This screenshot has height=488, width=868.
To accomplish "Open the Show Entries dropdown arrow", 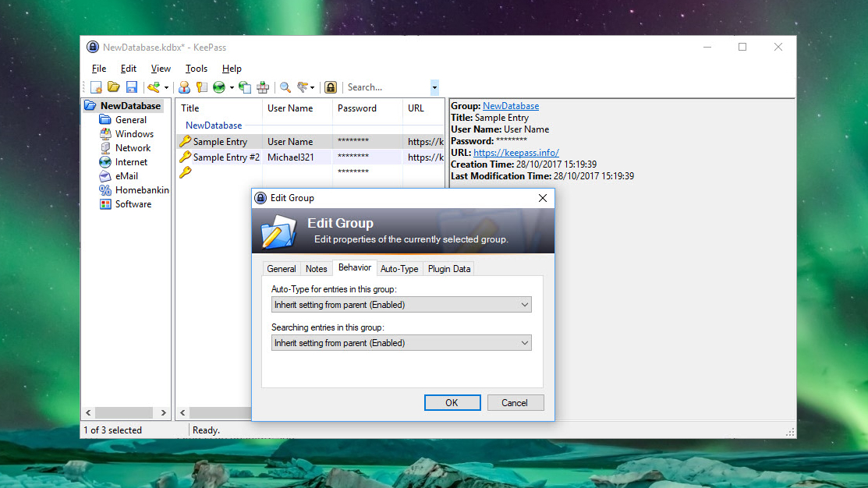I will click(312, 87).
